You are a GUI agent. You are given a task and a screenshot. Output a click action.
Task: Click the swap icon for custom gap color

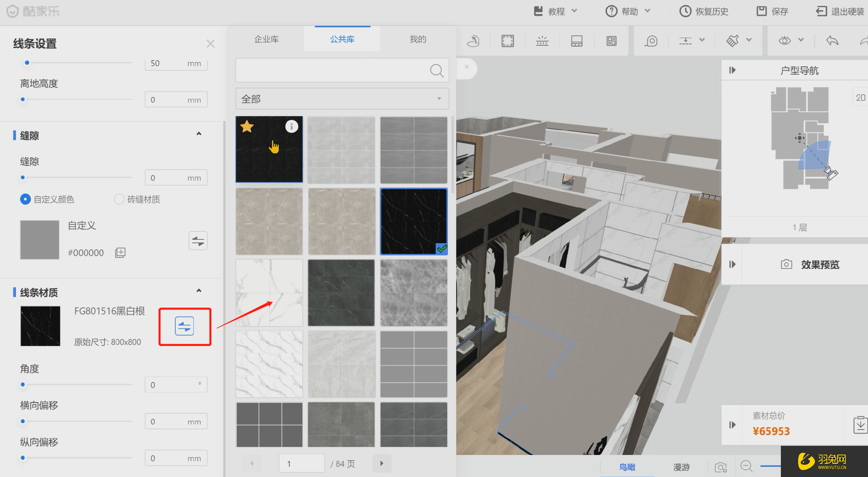(x=198, y=241)
